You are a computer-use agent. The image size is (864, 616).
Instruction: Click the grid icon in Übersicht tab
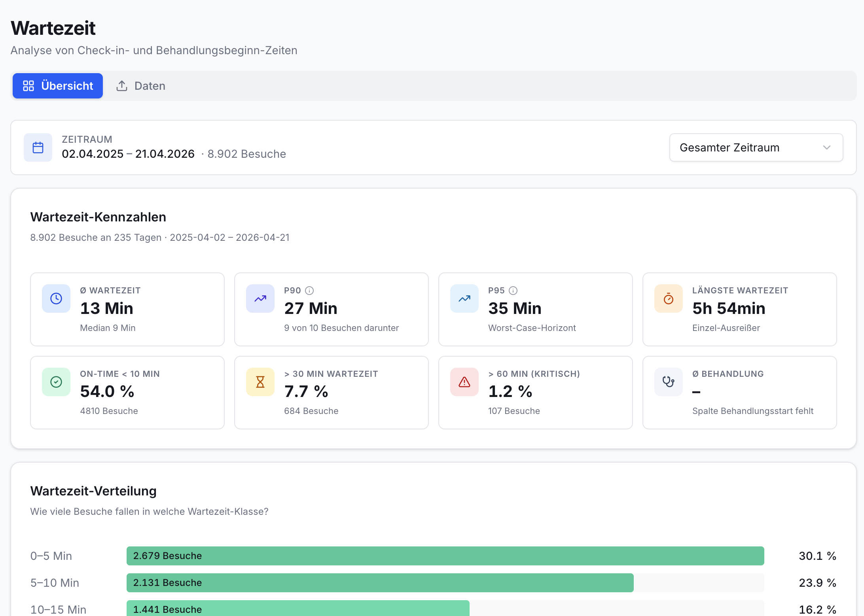(x=28, y=86)
